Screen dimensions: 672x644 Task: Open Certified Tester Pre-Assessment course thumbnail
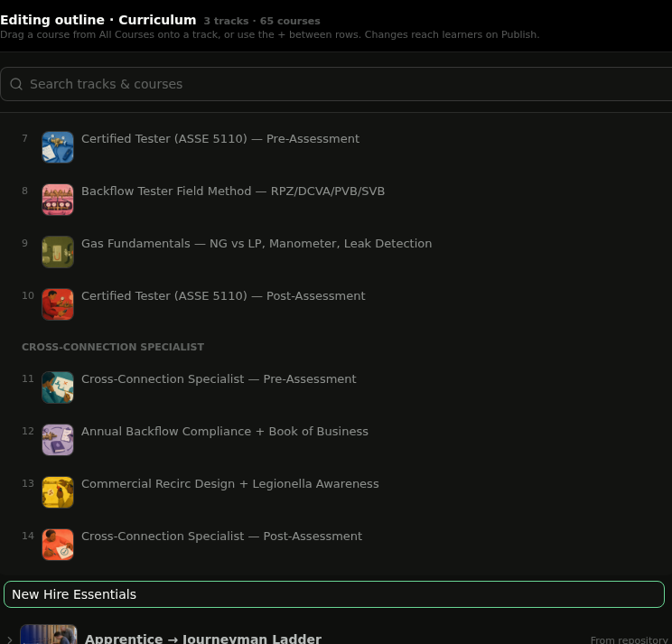(58, 147)
